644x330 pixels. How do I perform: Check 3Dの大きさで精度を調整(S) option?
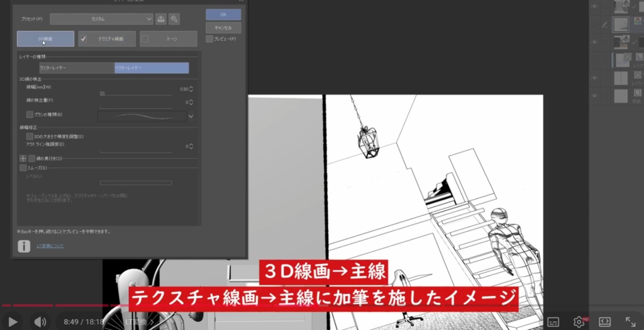[30, 136]
